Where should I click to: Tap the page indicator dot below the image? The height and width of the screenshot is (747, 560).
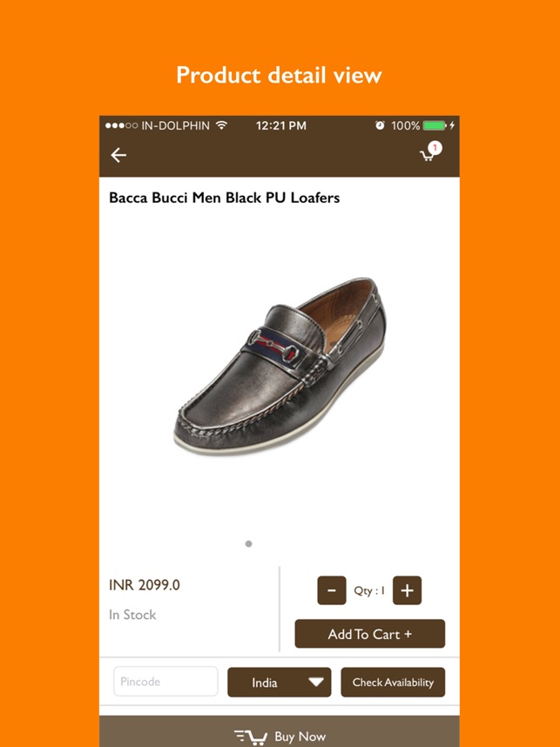[248, 543]
